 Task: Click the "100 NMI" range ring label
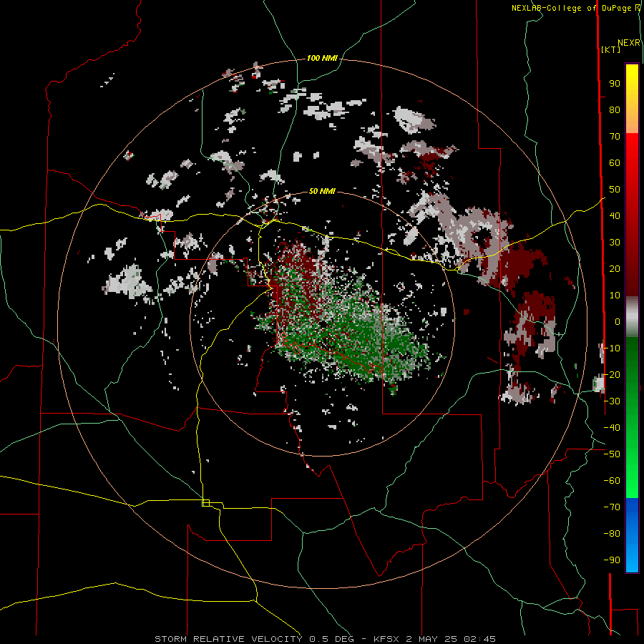click(322, 59)
